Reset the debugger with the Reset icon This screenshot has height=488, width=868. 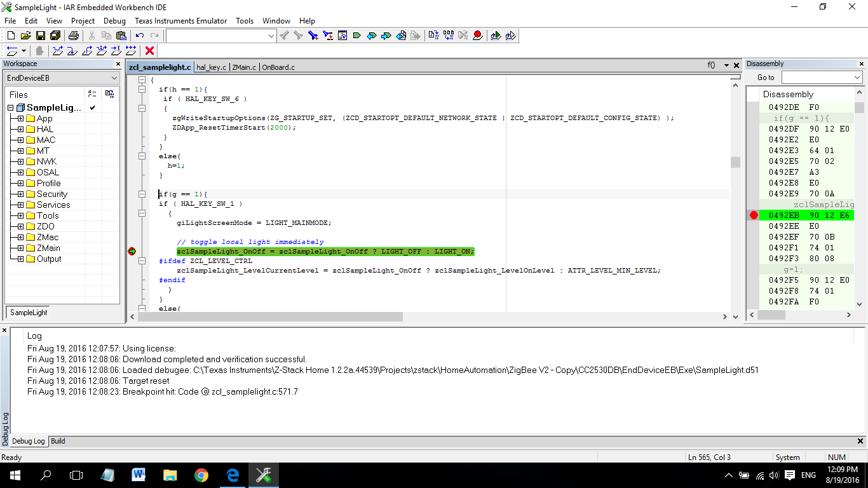[11, 51]
